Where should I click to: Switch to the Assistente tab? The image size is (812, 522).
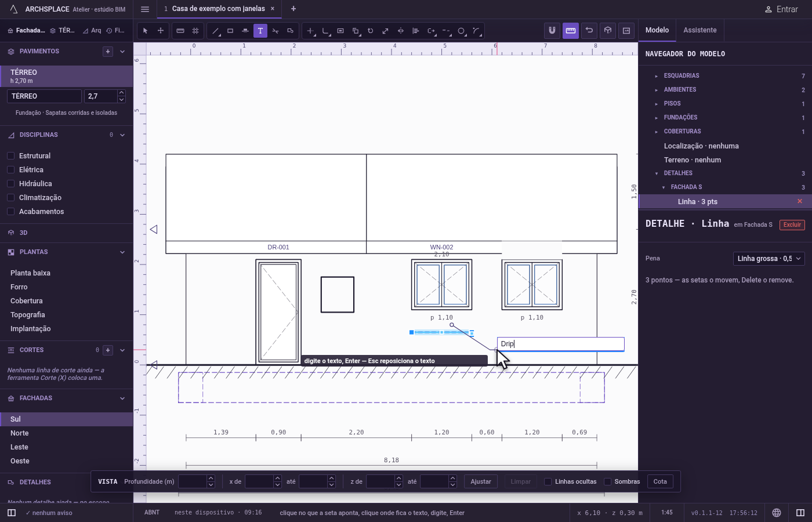point(699,30)
